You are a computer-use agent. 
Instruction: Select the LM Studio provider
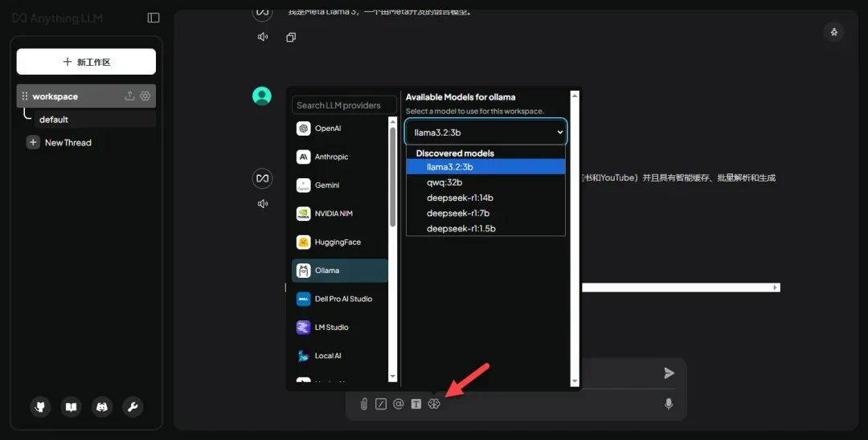340,328
